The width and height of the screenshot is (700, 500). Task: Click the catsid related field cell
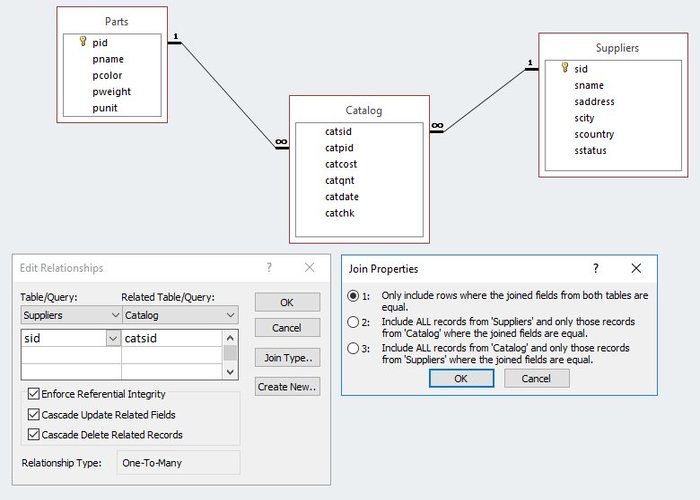[170, 339]
